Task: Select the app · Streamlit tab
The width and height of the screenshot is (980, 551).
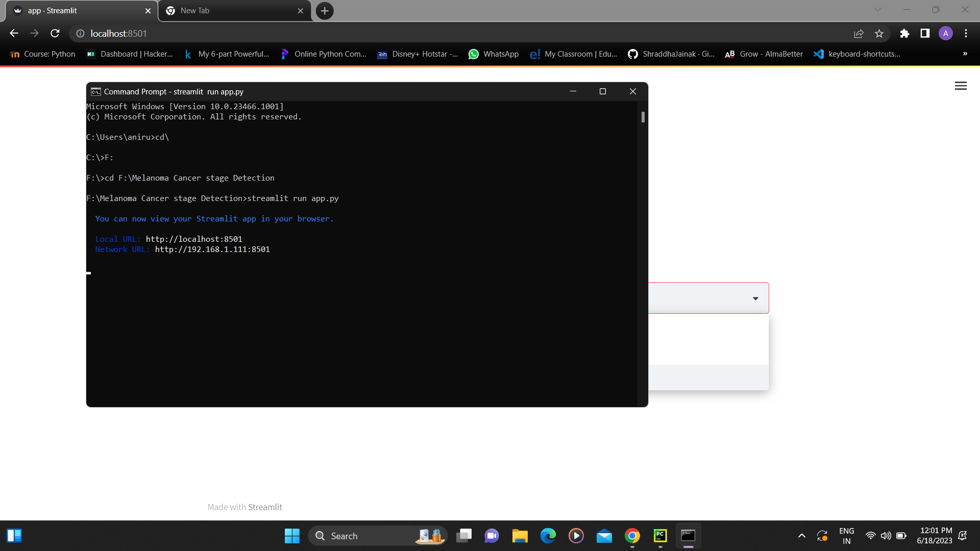Action: 77,11
